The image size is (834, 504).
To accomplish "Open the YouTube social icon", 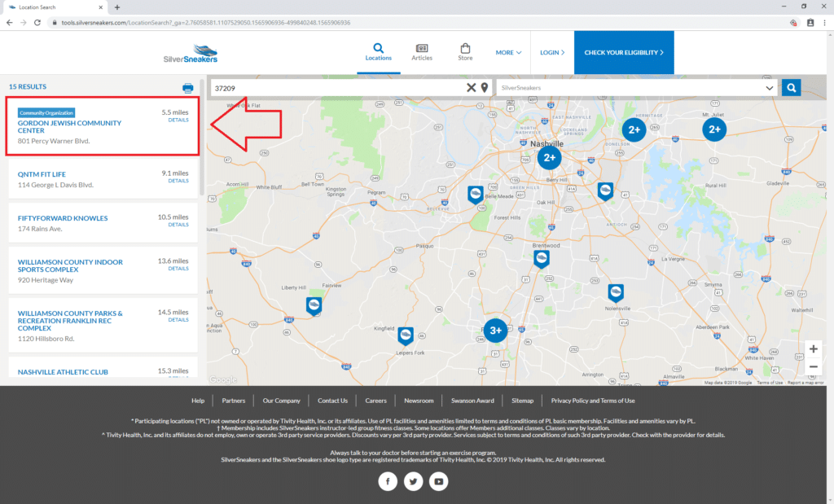I will (x=438, y=481).
